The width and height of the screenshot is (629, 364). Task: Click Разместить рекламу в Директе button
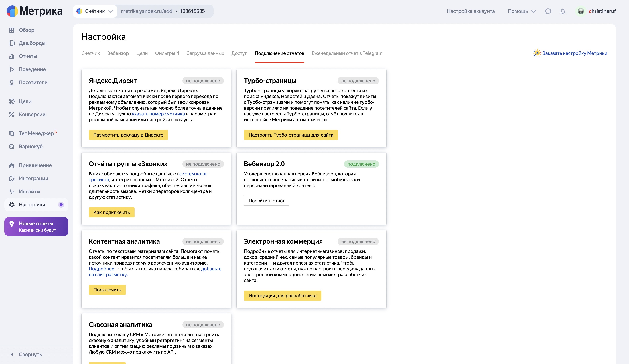click(x=128, y=135)
